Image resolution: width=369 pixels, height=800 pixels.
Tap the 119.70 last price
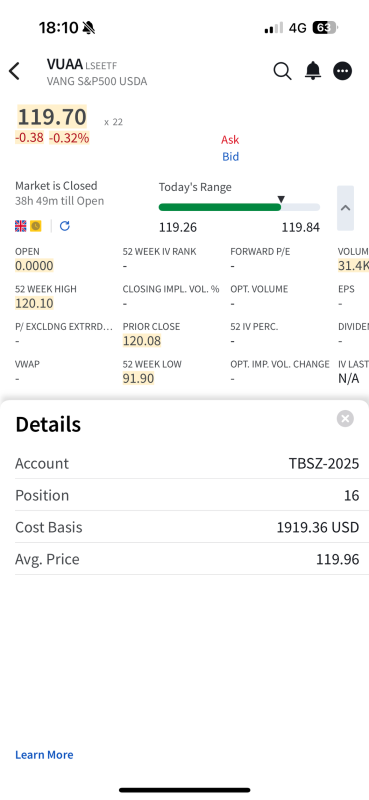click(52, 117)
